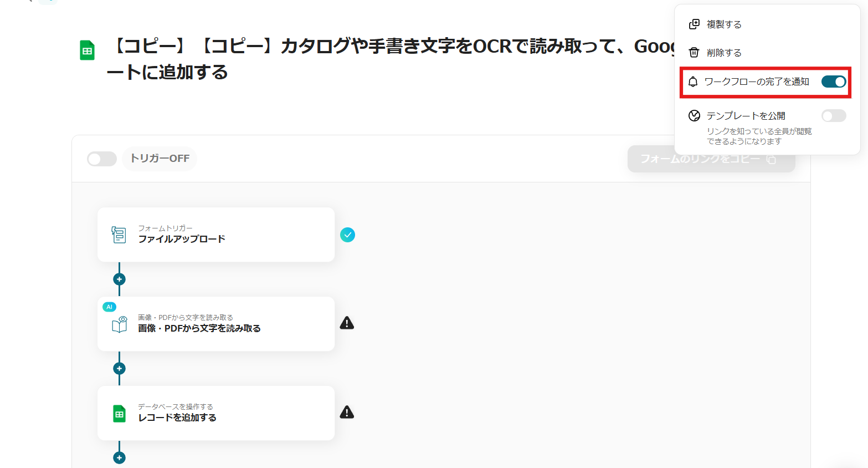
Task: Click warning triangle beside レコードを追加する
Action: coord(347,413)
